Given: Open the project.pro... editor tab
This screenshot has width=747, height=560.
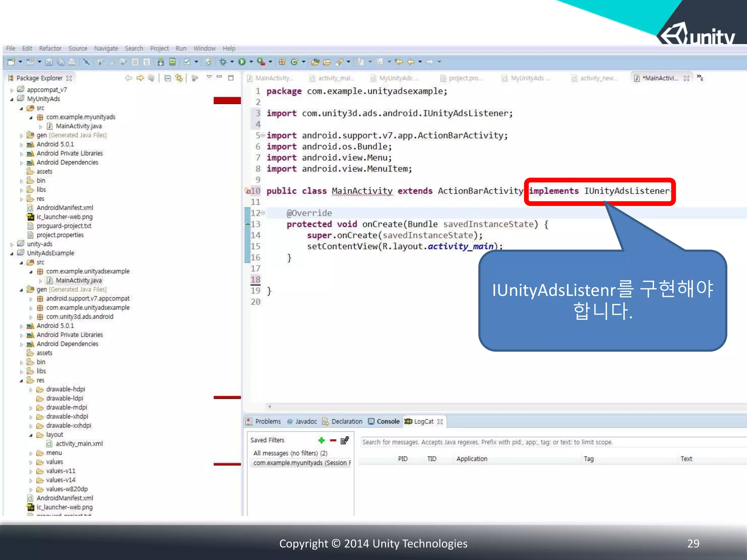Looking at the screenshot, I should 462,78.
